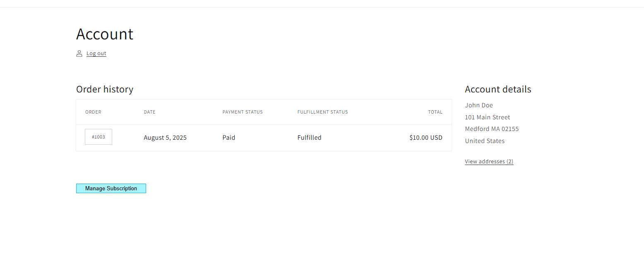Click the Medford MA 02155 text
The image size is (644, 262).
(x=492, y=129)
